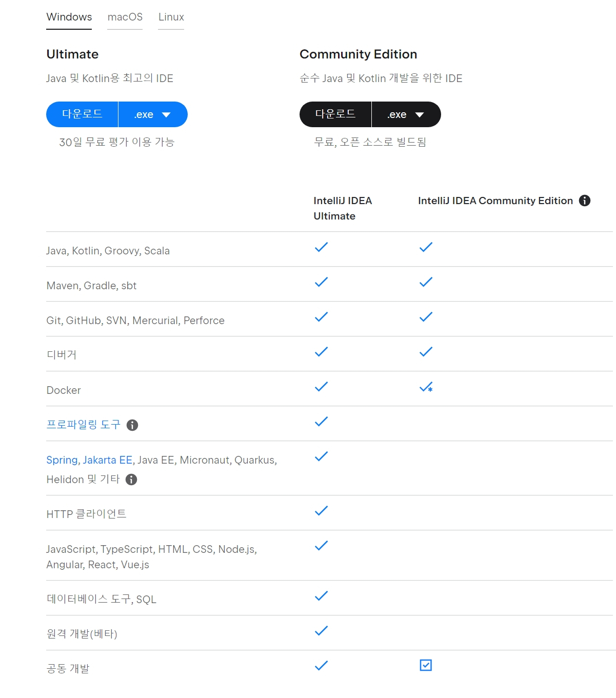Click Community checkmark in Maven, Gradle, sbt row
This screenshot has width=616, height=698.
point(426,282)
